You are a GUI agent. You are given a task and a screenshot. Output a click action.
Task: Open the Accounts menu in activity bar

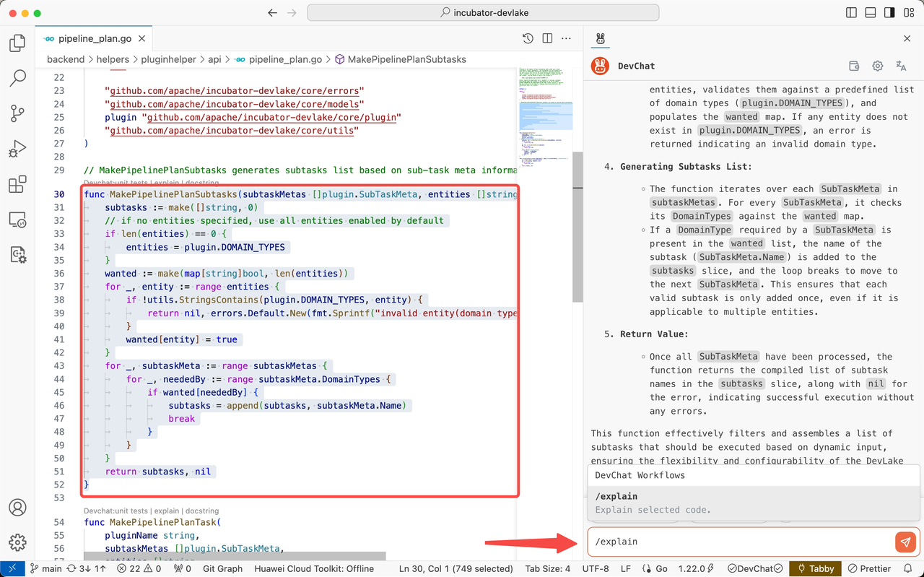pyautogui.click(x=17, y=507)
